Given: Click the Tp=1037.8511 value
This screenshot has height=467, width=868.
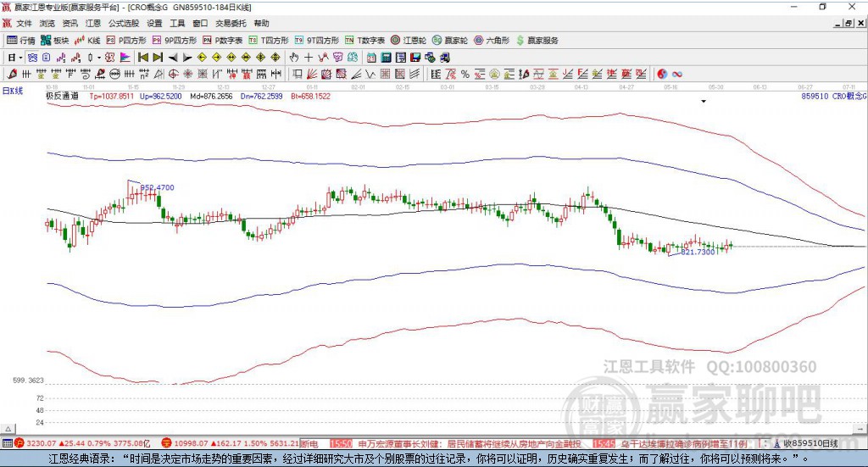Looking at the screenshot, I should tap(112, 97).
